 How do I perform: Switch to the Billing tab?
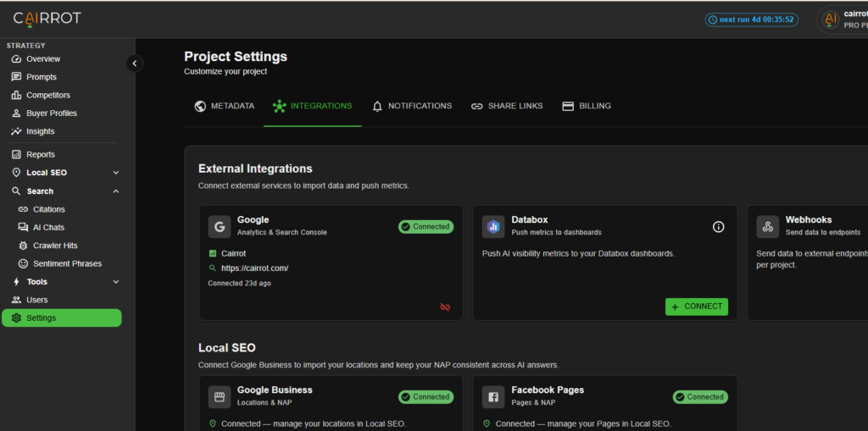pos(587,106)
